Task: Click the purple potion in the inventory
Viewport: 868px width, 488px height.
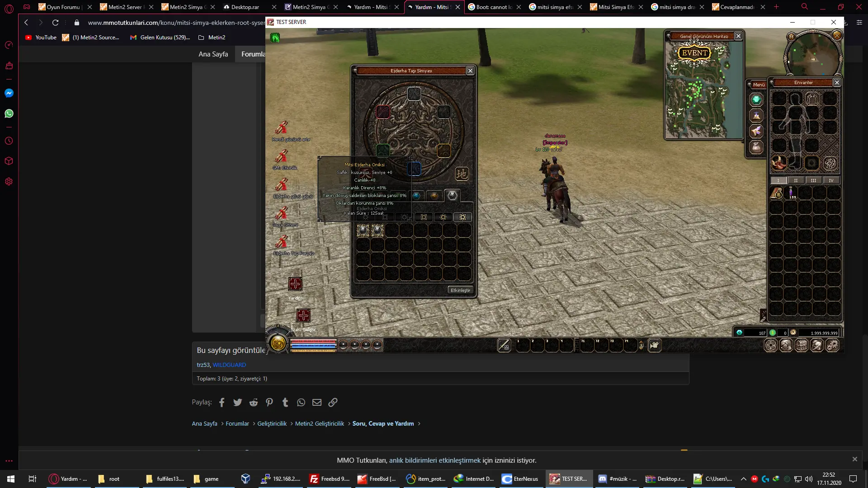Action: click(791, 192)
